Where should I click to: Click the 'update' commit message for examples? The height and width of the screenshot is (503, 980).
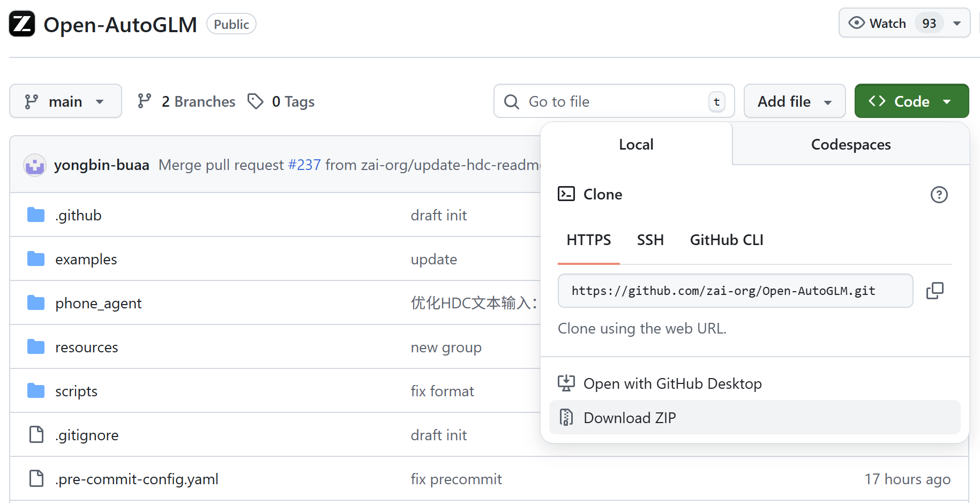[x=433, y=260]
